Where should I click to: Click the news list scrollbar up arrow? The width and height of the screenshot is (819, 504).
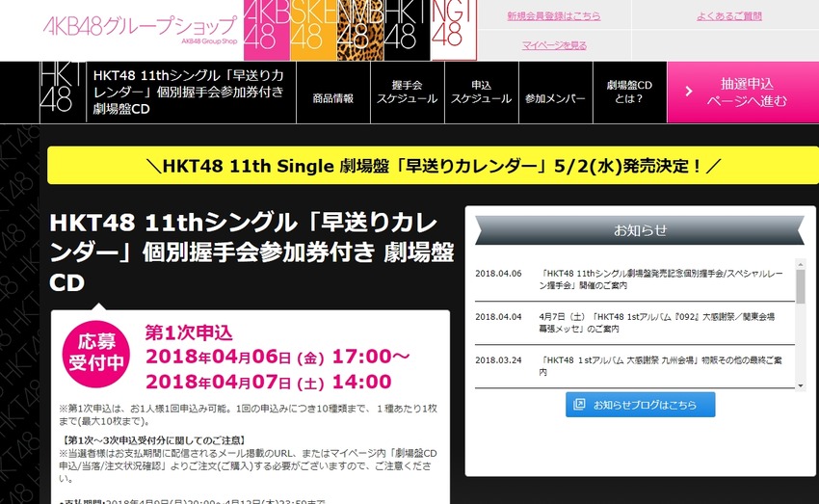point(800,264)
